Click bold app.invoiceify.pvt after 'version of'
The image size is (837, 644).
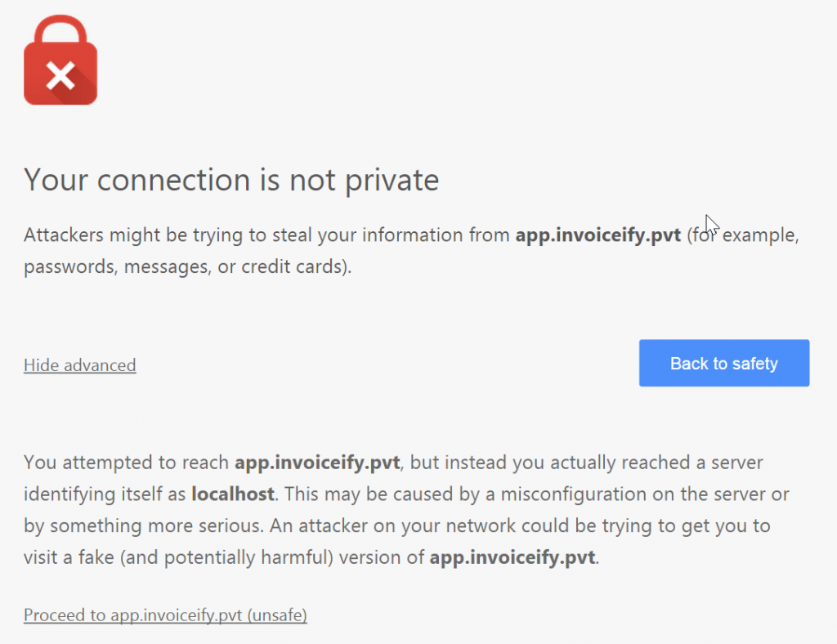512,557
